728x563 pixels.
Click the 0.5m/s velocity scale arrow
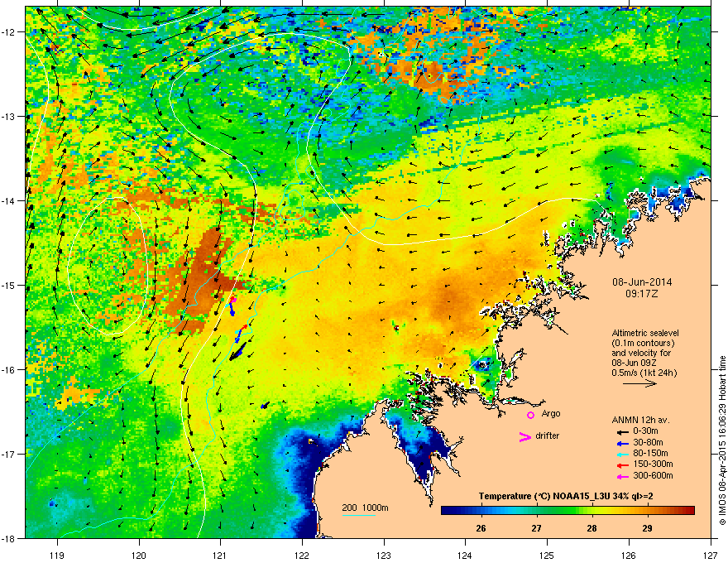(x=639, y=383)
